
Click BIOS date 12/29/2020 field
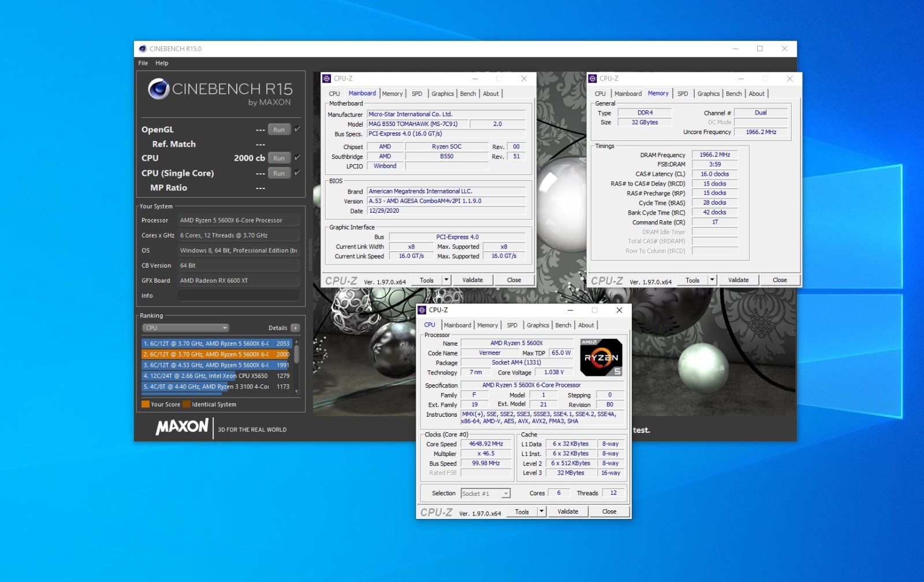tap(446, 211)
